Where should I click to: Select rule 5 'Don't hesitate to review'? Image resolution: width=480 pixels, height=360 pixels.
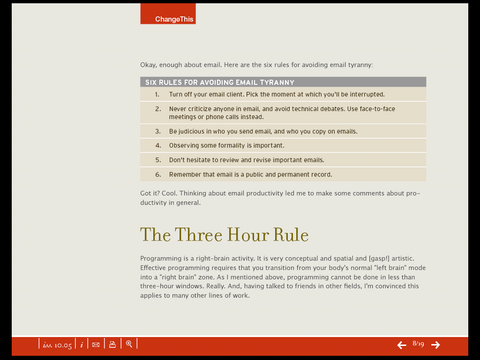point(283,160)
